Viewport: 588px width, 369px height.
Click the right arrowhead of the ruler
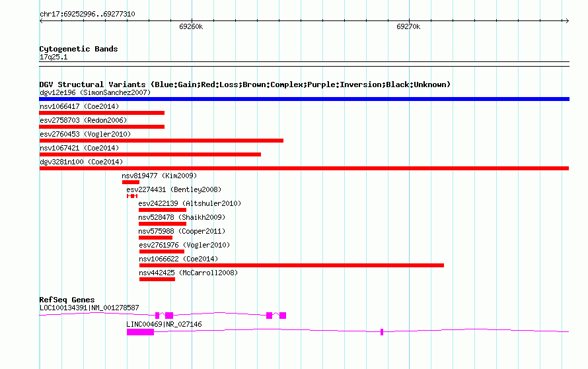[567, 20]
